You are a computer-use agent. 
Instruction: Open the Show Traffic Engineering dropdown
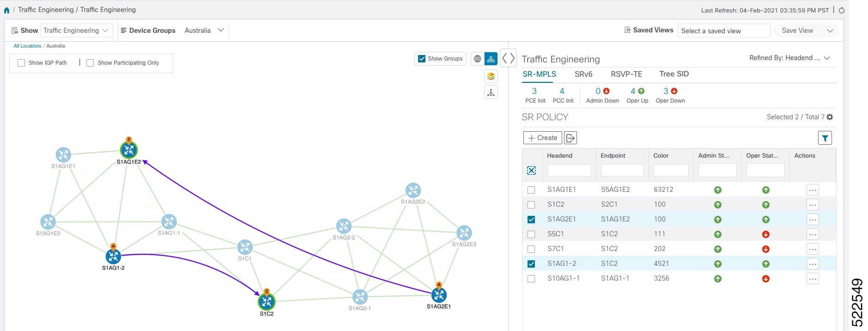[x=76, y=31]
